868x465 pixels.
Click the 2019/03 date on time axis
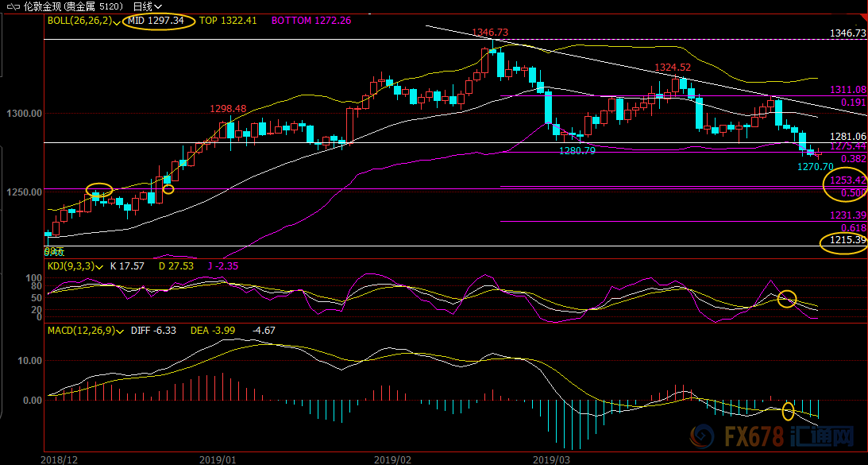click(550, 459)
